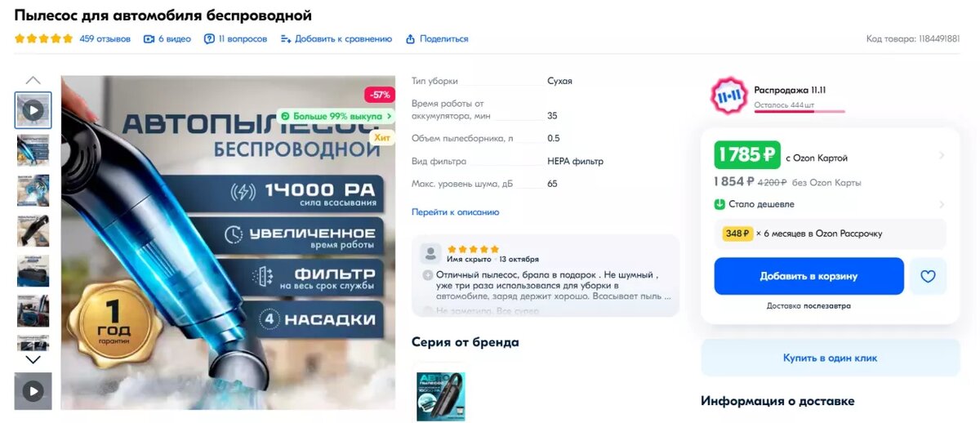Play the bottom video thumbnail
Image resolution: width=980 pixels, height=423 pixels.
click(33, 391)
